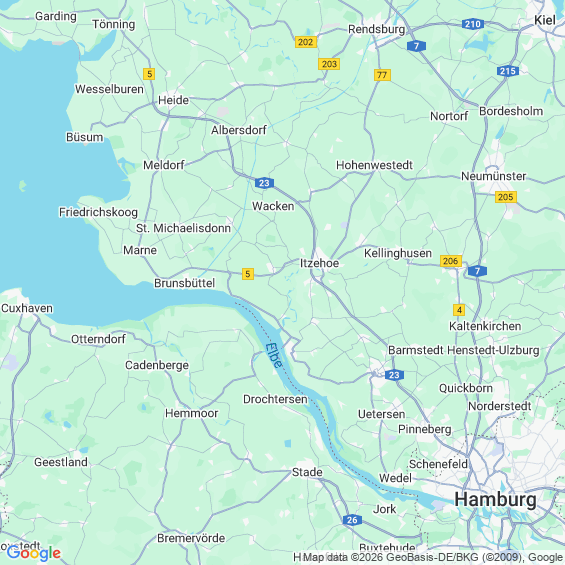Select the Hamburg city label
Screen dimensions: 565x565
pyautogui.click(x=495, y=500)
